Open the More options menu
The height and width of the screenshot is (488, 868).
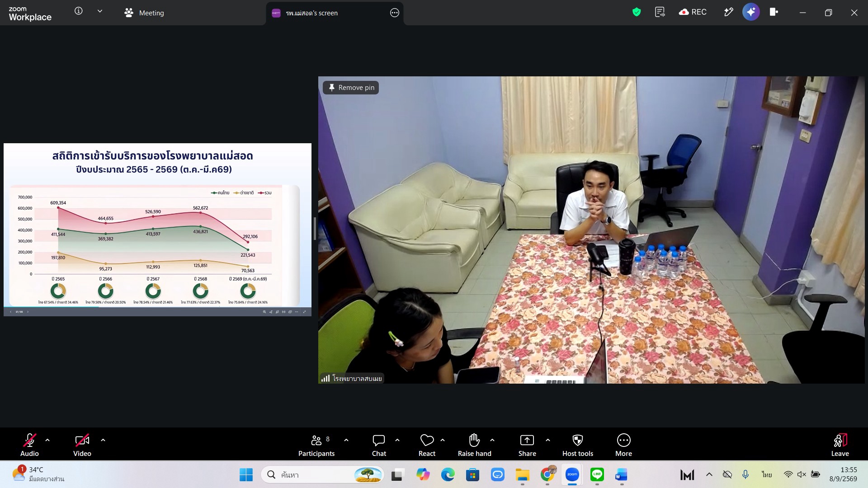(x=623, y=446)
